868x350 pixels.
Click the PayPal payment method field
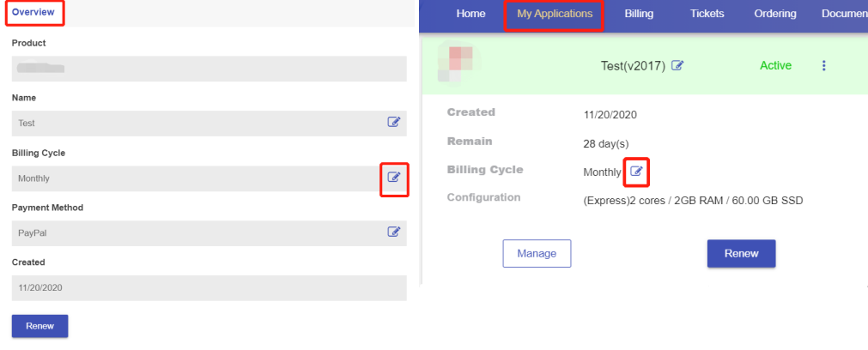pos(197,232)
